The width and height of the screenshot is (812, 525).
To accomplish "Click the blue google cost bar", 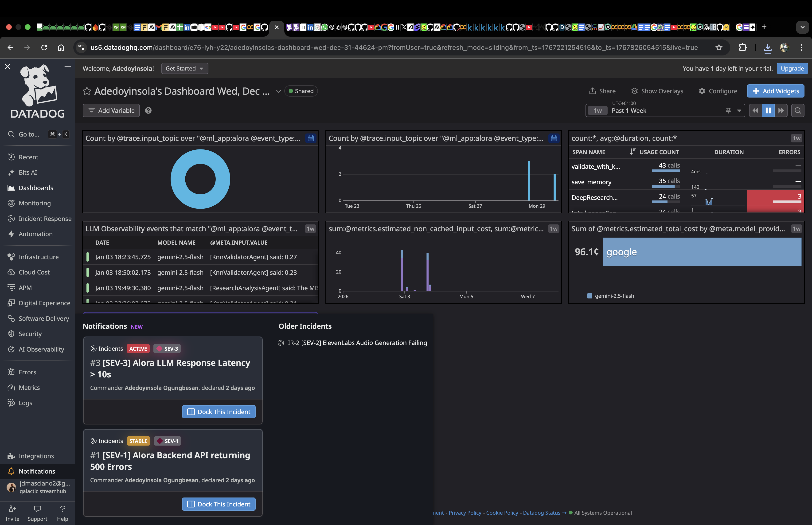I will pyautogui.click(x=702, y=252).
